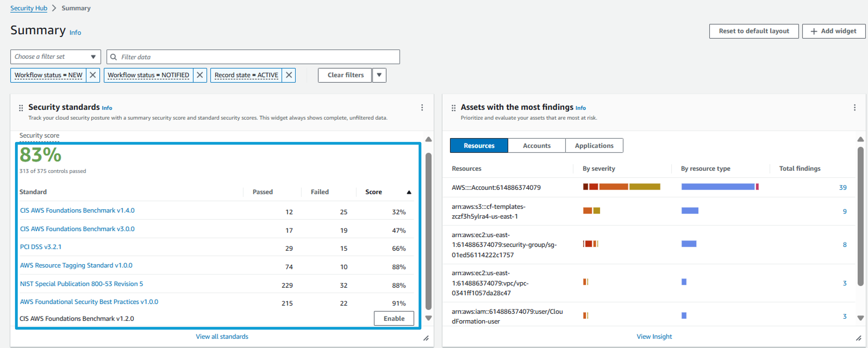Screen dimensions: 868x348
Task: Enable CIS AWS Foundations Benchmark v1.2.0
Action: 394,318
